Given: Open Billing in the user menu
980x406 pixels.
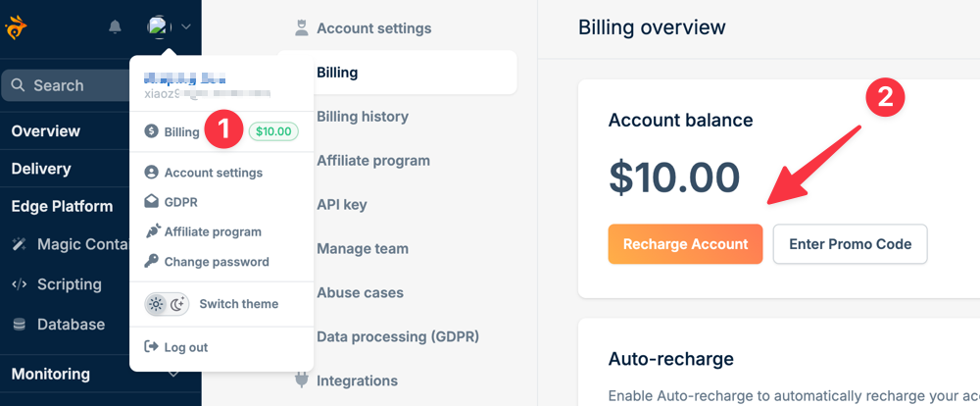Looking at the screenshot, I should [x=181, y=131].
